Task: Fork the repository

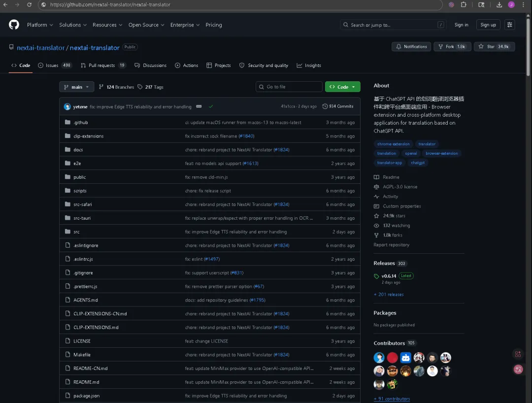Action: (x=452, y=46)
